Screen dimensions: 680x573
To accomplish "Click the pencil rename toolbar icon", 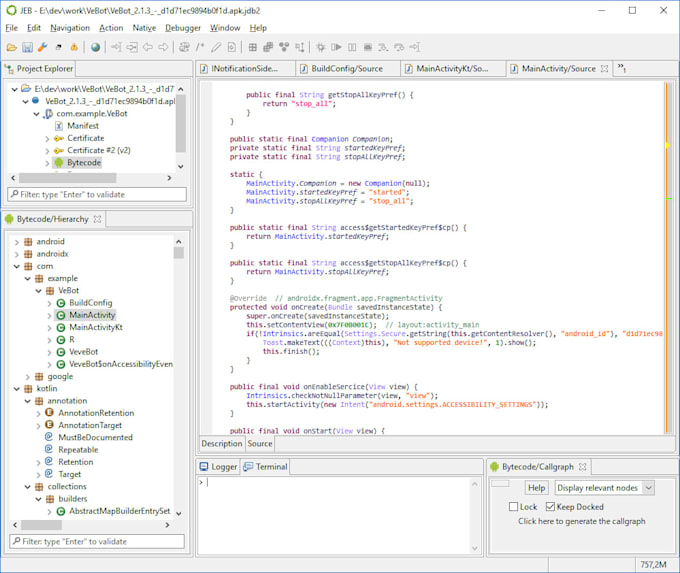I will click(x=216, y=47).
